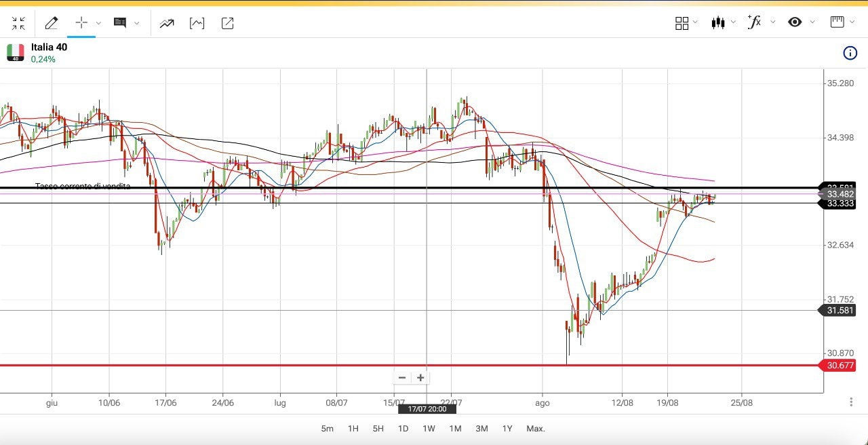868x445 pixels.
Task: Click the share/export chart icon
Action: [x=228, y=24]
